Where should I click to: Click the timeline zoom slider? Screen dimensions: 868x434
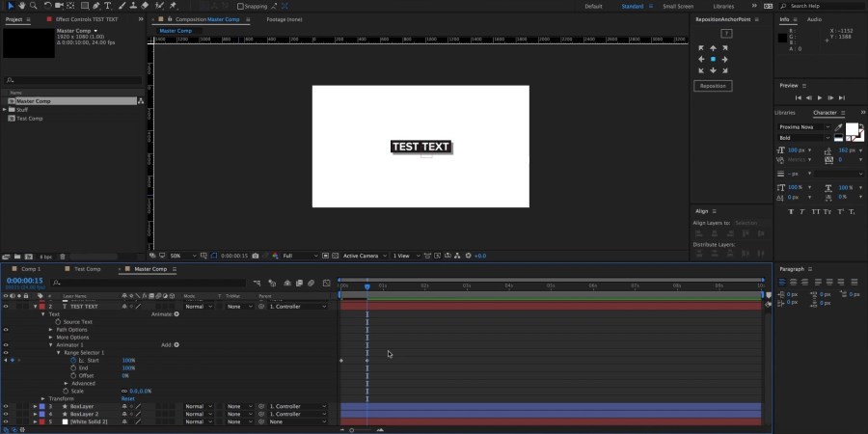[x=362, y=430]
